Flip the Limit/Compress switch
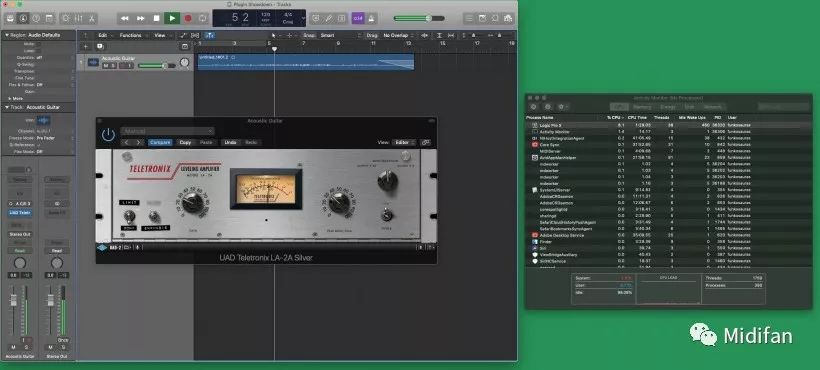 click(129, 216)
